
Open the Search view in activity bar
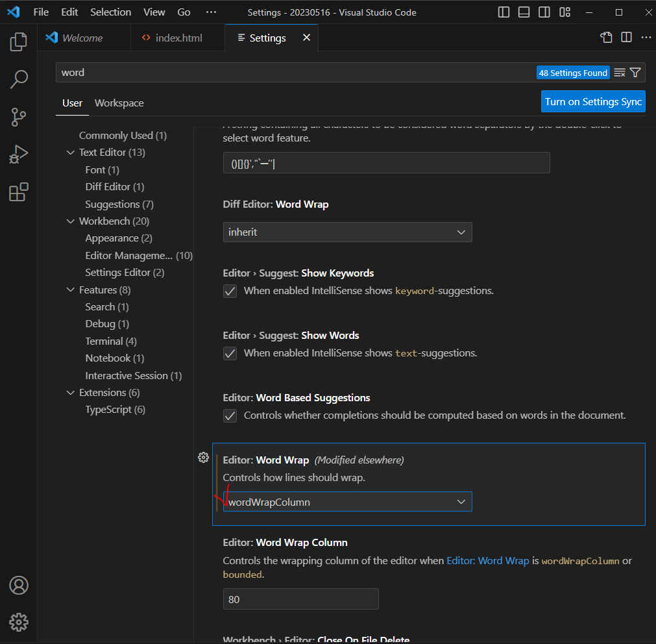click(18, 79)
